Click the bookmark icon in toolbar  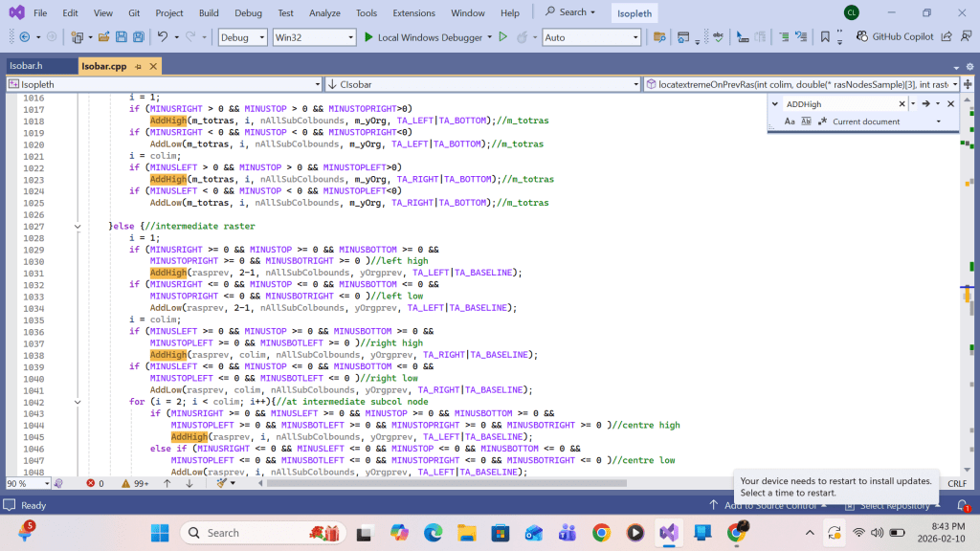click(x=825, y=37)
